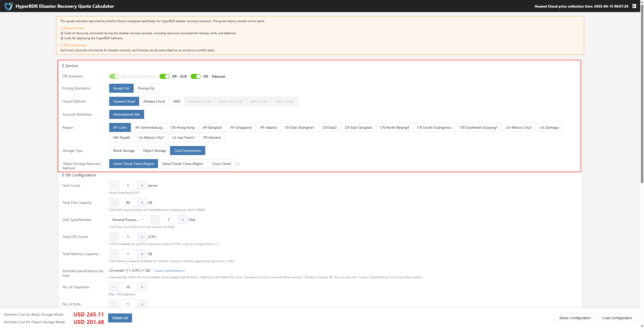
Task: Select the LA-Santiago region
Action: (549, 127)
